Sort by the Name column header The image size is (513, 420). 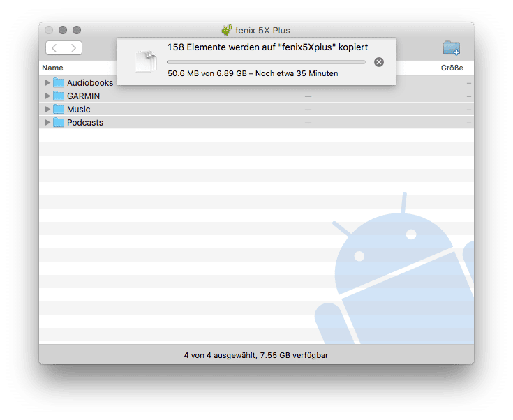point(52,68)
